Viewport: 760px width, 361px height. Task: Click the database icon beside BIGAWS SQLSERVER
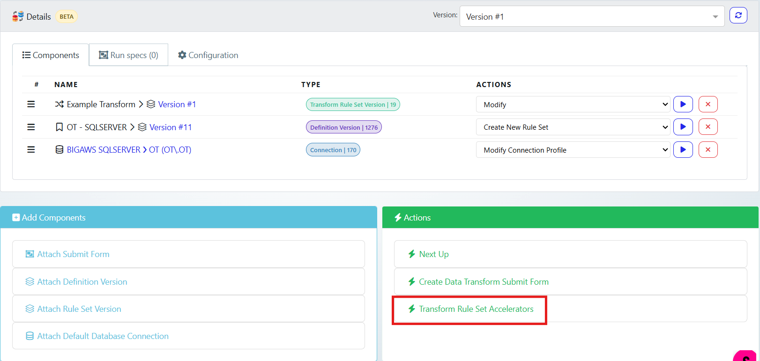tap(59, 150)
